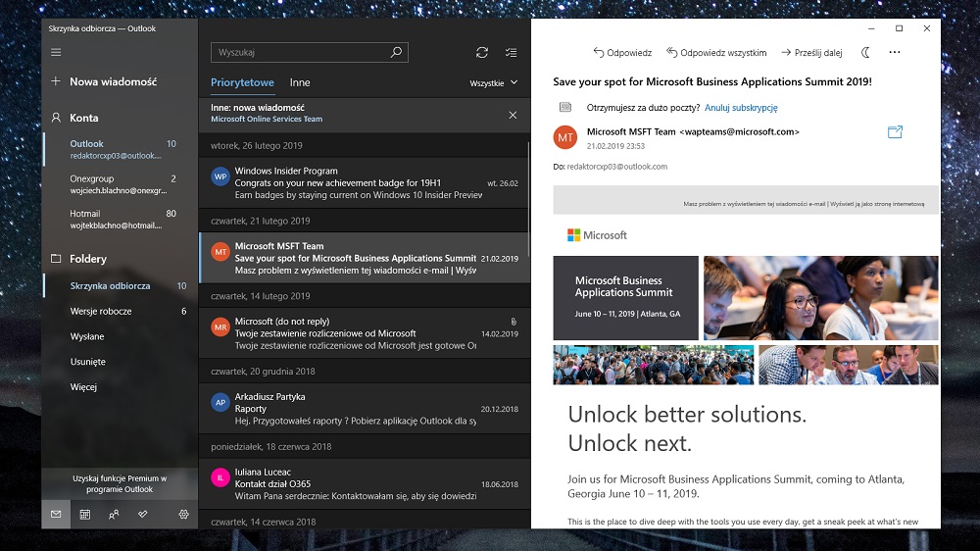Open People contacts in bottom bar

coord(114,514)
